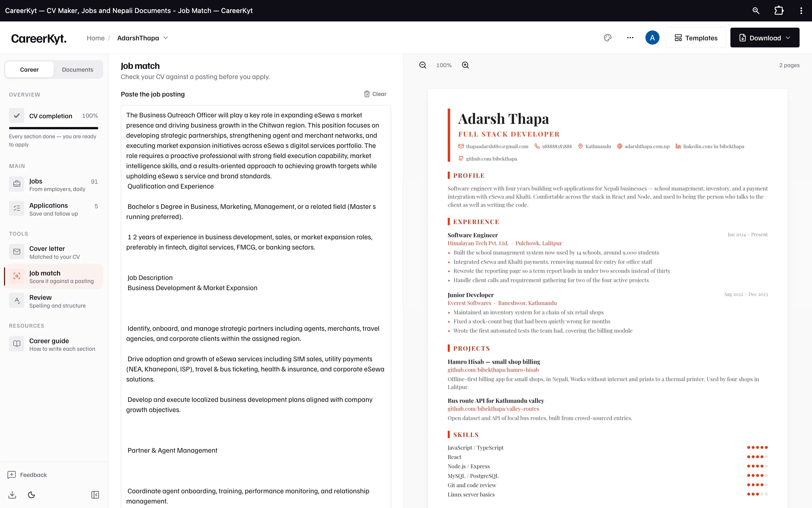Collapse the sidebar panel
Viewport: 812px width, 508px height.
pos(95,494)
